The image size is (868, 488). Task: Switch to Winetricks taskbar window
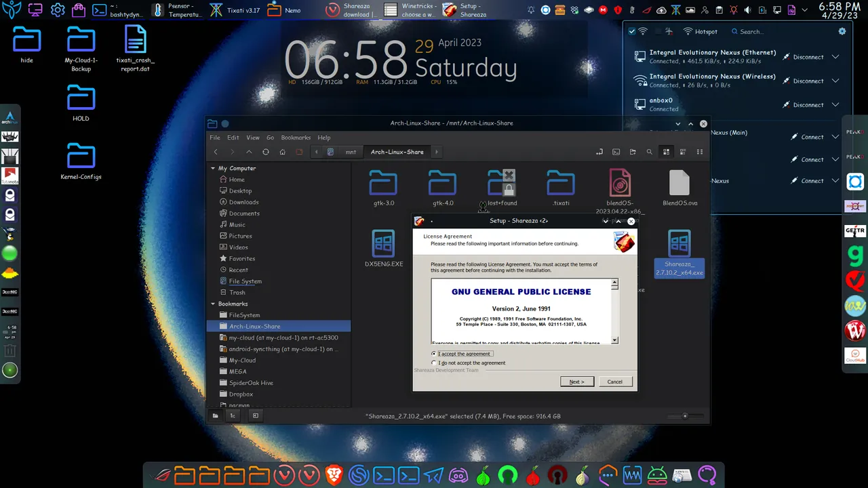tap(411, 10)
